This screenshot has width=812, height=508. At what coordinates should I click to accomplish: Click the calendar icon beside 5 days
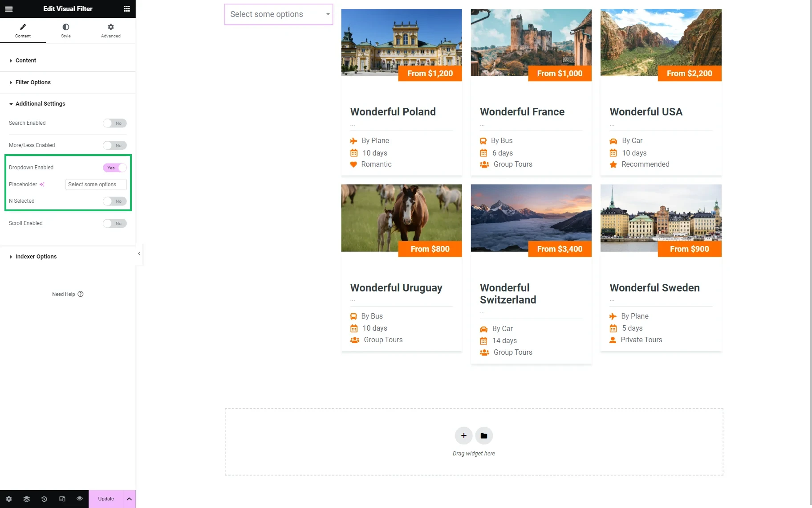(x=613, y=328)
